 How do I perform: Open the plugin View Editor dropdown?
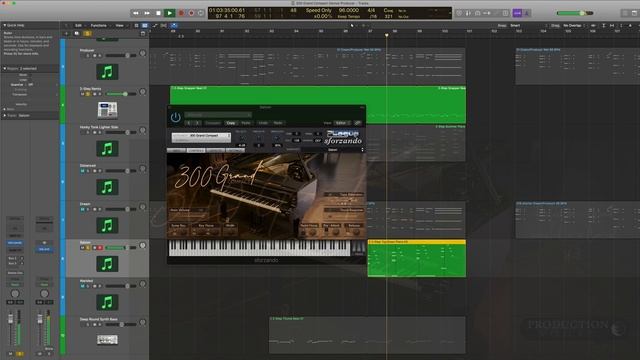[x=342, y=123]
